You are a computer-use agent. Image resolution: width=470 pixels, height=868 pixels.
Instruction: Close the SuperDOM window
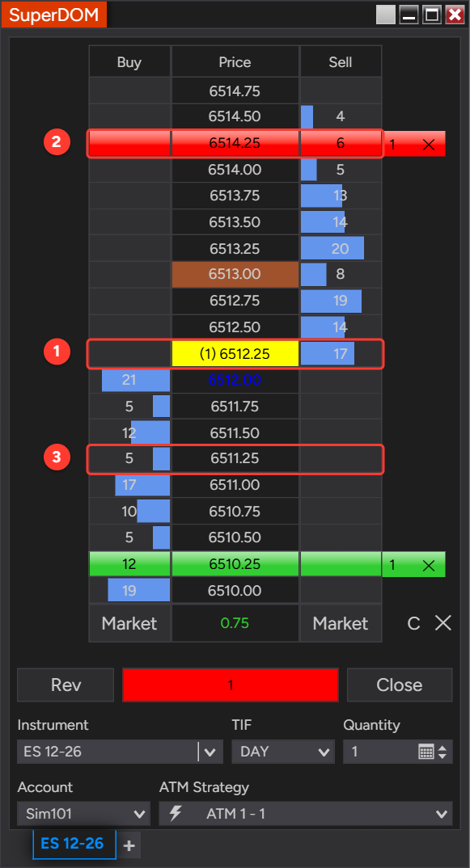pos(455,15)
